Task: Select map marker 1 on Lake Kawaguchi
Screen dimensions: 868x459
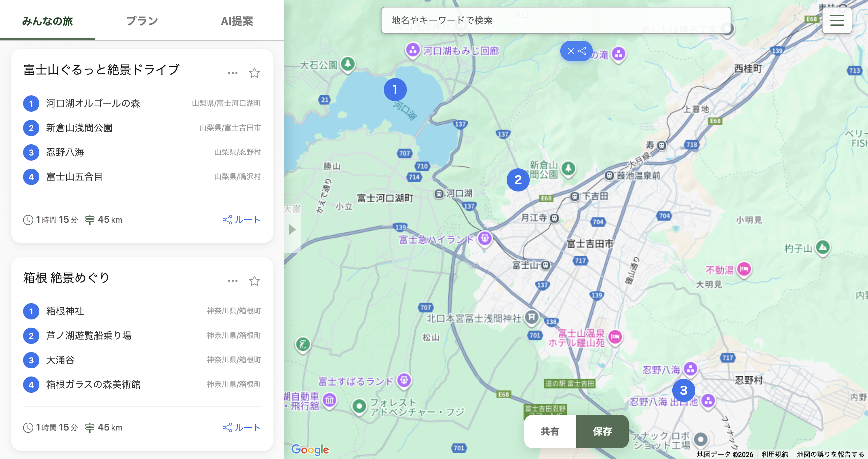Action: pos(395,89)
